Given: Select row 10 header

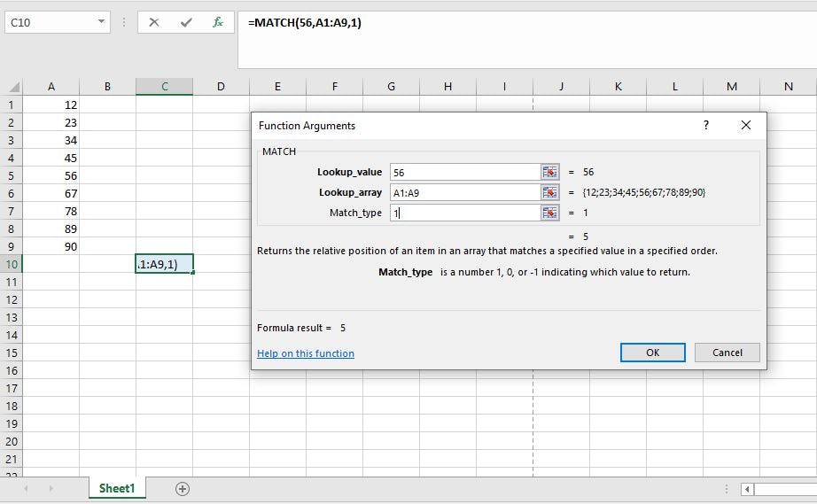Looking at the screenshot, I should pos(12,265).
